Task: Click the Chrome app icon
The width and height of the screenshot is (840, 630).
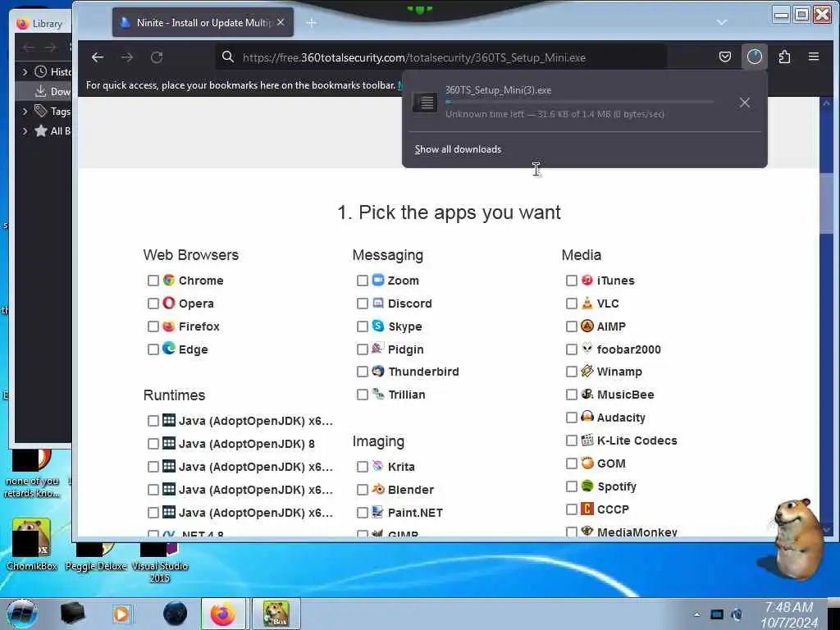Action: pos(169,280)
